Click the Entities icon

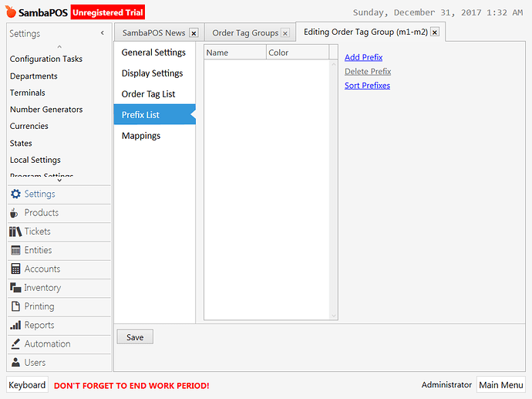click(x=15, y=250)
